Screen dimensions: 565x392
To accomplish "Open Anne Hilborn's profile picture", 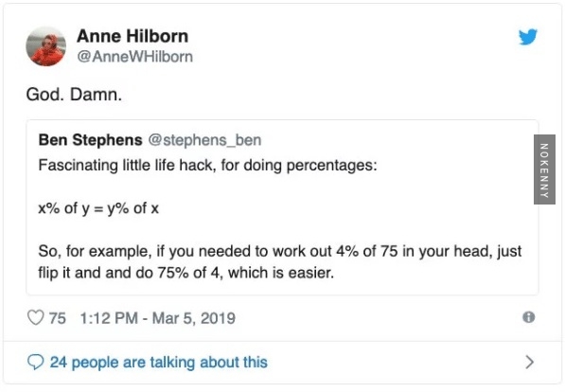I will pos(45,46).
